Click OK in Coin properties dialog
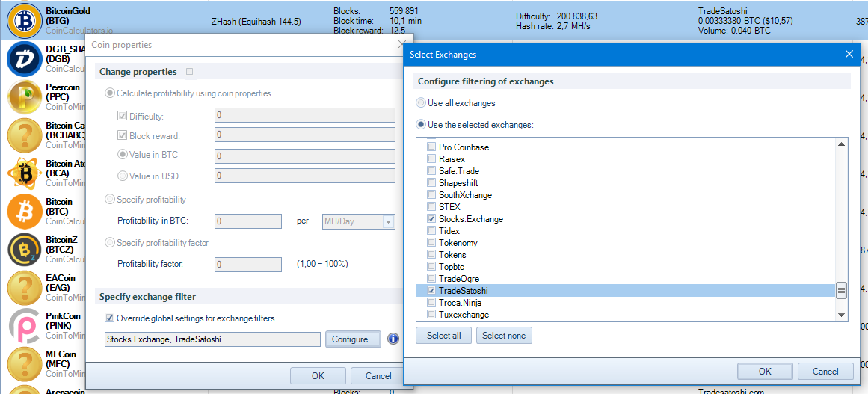The width and height of the screenshot is (868, 394). click(x=318, y=376)
